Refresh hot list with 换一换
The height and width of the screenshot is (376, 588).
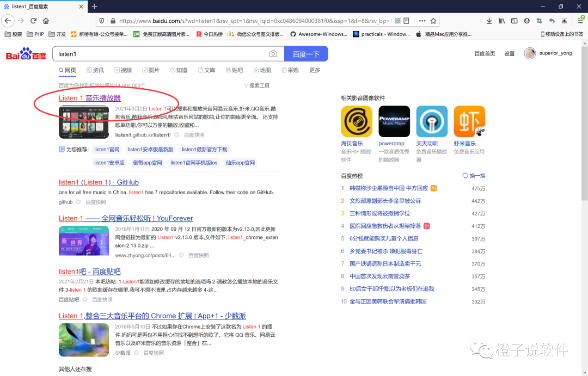point(474,175)
